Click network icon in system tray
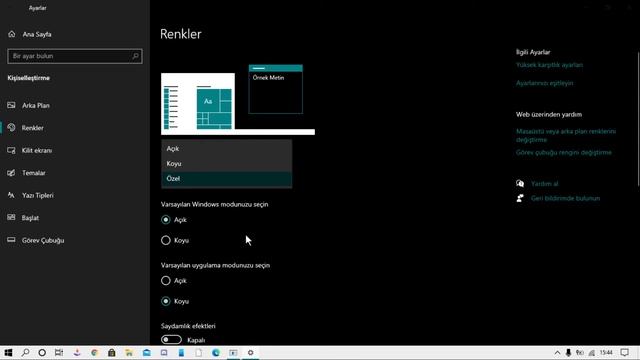This screenshot has height=360, width=640. point(591,353)
